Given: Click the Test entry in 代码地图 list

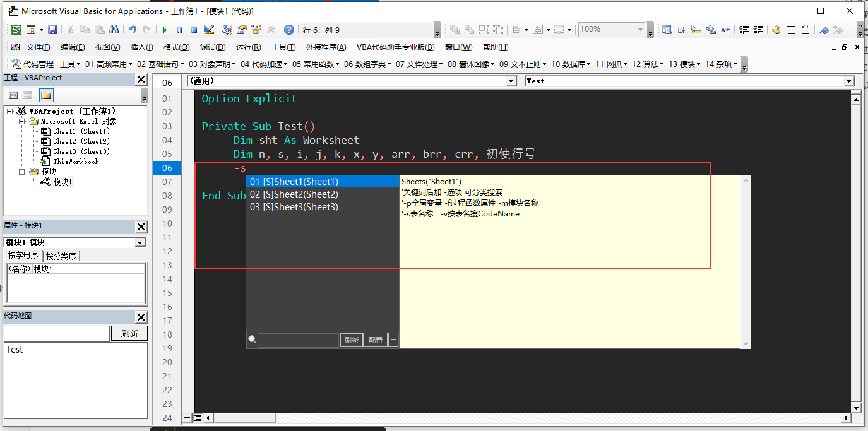Looking at the screenshot, I should click(x=14, y=349).
